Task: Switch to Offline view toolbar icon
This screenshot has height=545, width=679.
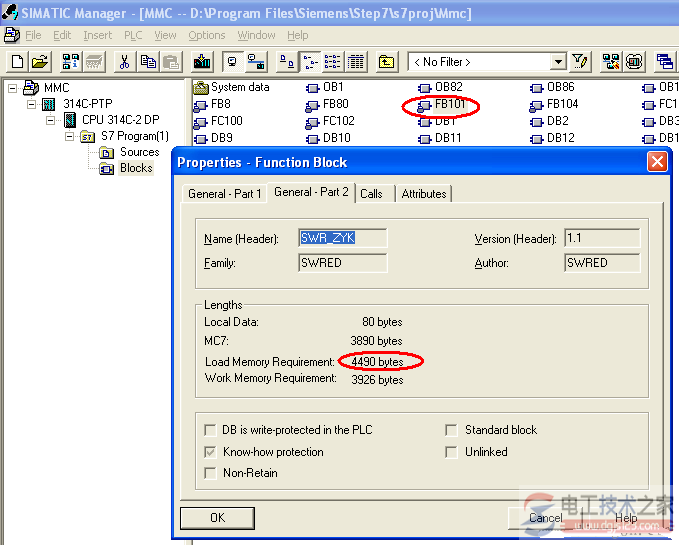Action: [232, 61]
